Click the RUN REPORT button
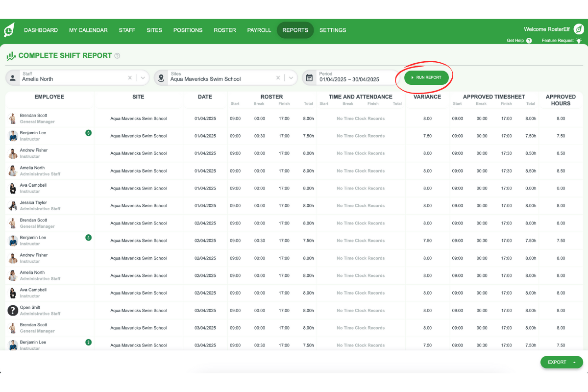This screenshot has width=588, height=392. click(x=425, y=77)
